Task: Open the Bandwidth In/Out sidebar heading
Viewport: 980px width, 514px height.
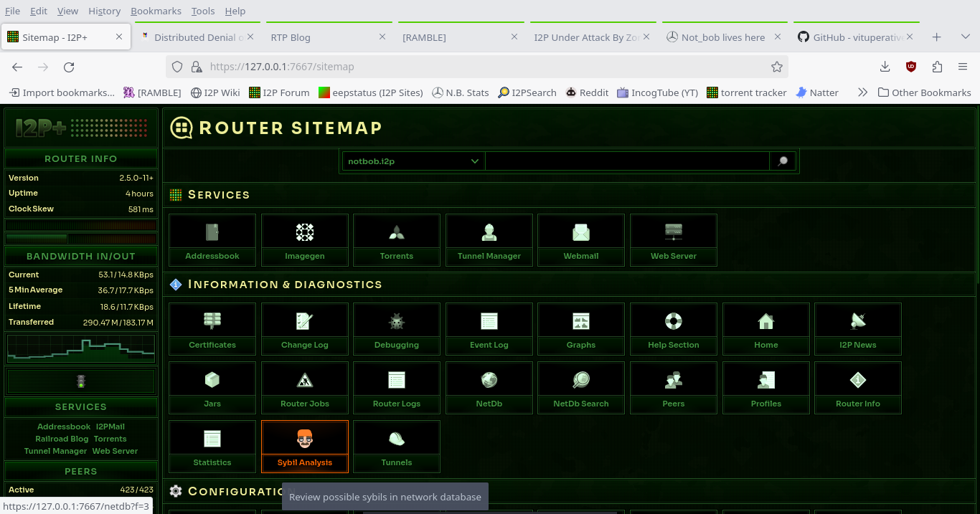Action: tap(81, 257)
